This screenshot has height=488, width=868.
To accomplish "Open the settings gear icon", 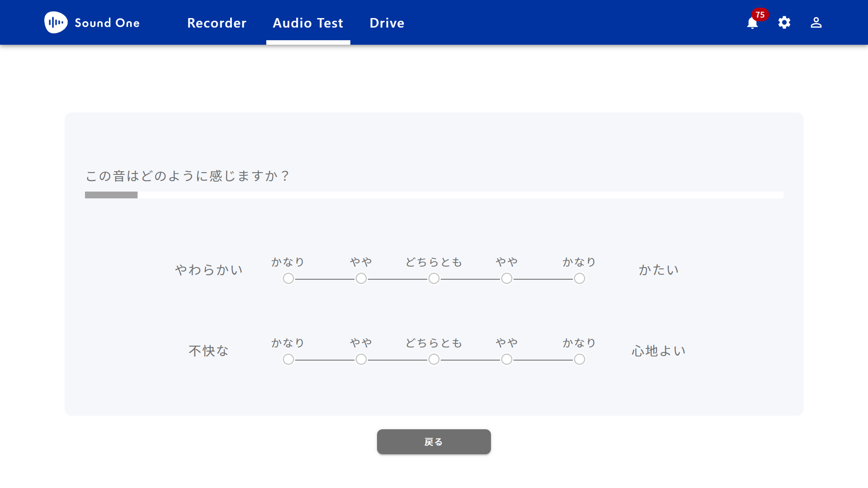I will (x=784, y=23).
